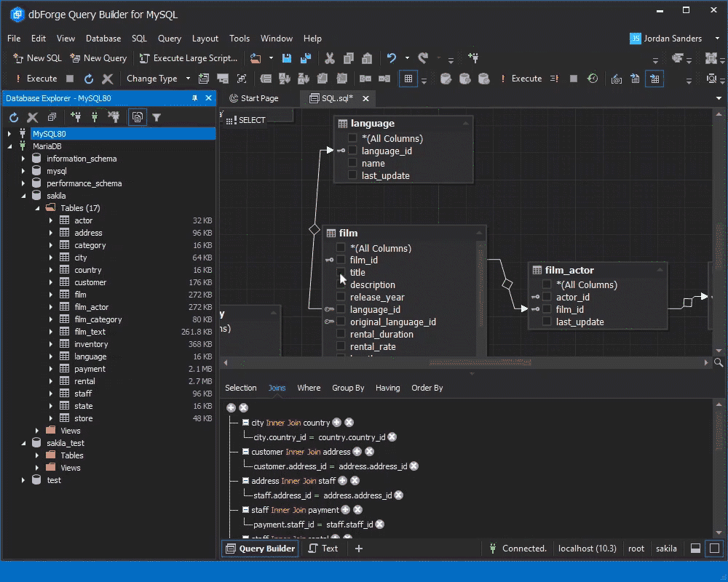Open the Database menu
Viewport: 728px width, 582px height.
(x=103, y=39)
